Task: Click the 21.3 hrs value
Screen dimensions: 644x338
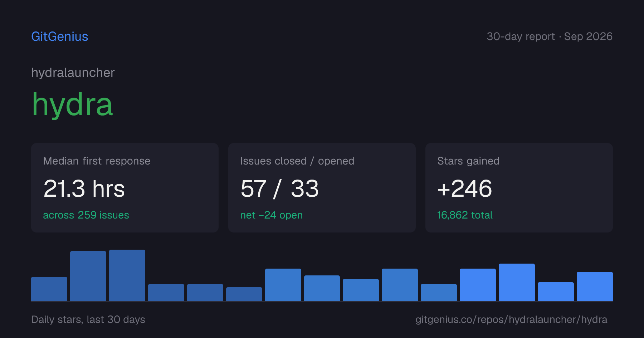Action: [84, 188]
